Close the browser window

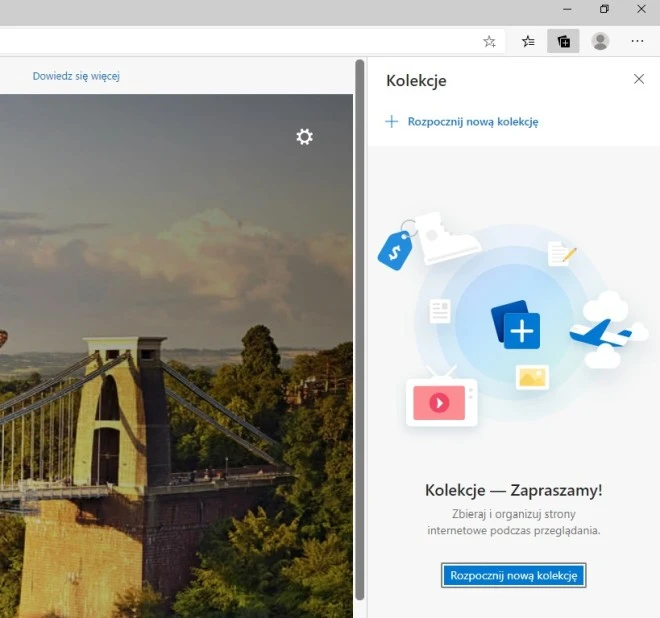[x=641, y=9]
